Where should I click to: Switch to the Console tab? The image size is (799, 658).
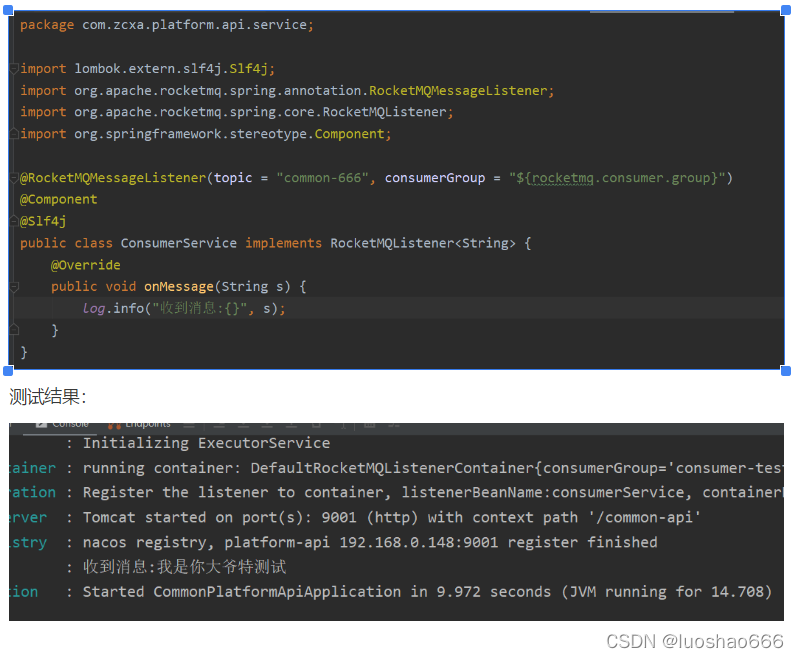pos(63,425)
